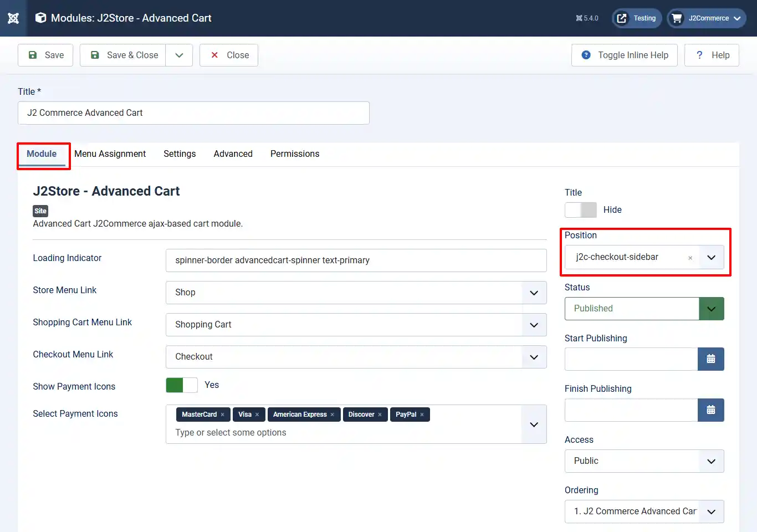Switch to the Menu Assignment tab
The width and height of the screenshot is (757, 532).
110,154
